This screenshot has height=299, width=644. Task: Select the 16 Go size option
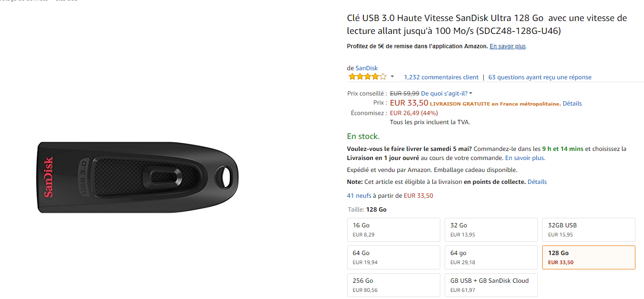(393, 230)
